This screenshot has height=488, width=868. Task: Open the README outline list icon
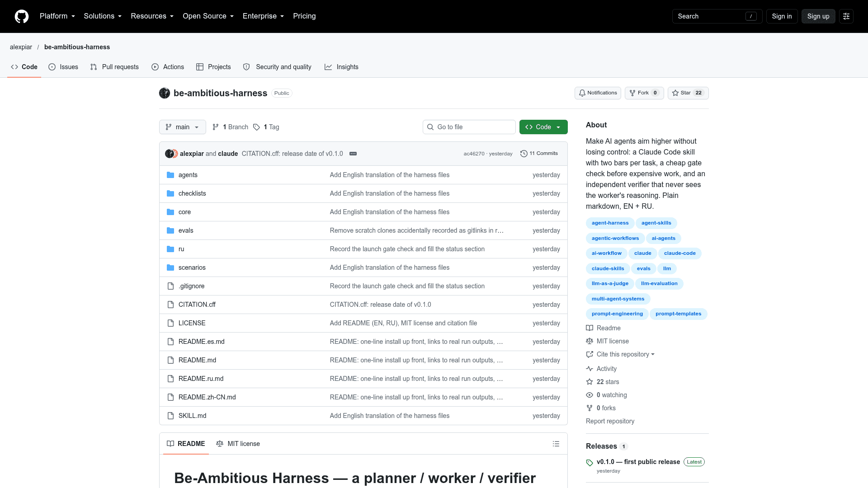[556, 444]
